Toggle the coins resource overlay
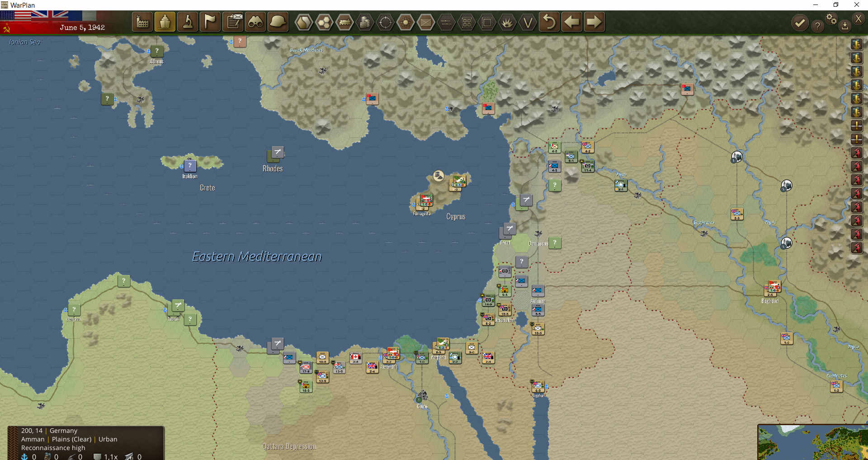Image resolution: width=868 pixels, height=460 pixels. [x=365, y=22]
